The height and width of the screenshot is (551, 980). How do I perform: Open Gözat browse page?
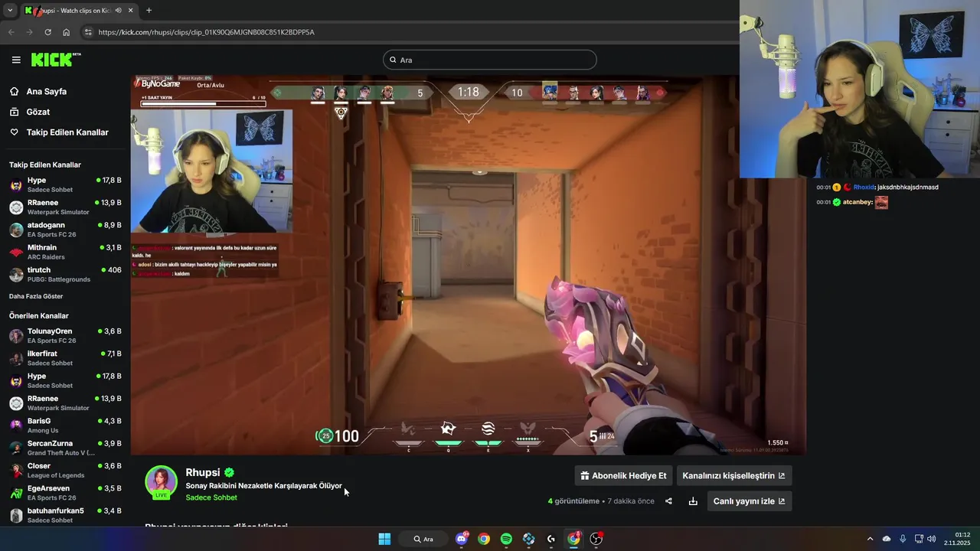pos(38,112)
